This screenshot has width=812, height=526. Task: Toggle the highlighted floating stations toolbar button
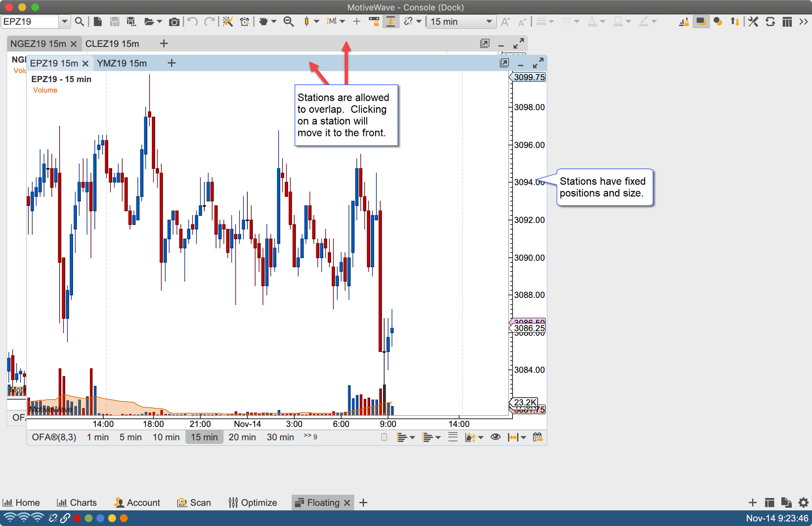700,22
